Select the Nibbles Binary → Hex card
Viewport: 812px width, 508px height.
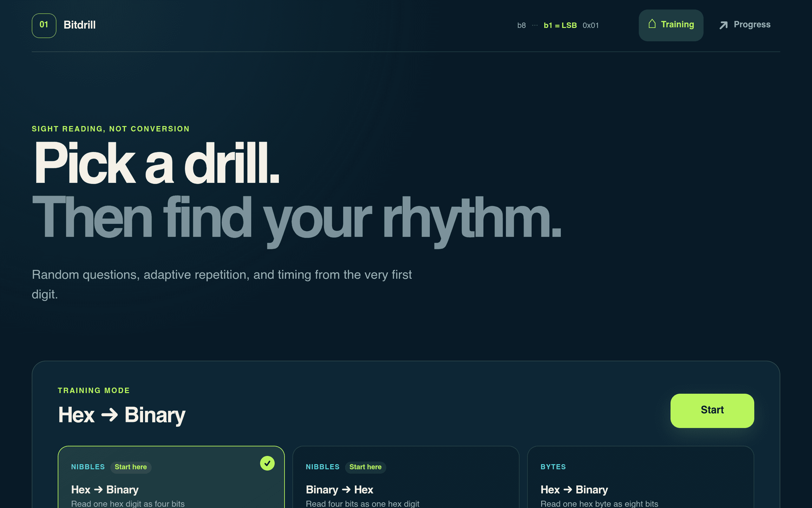[406, 477]
